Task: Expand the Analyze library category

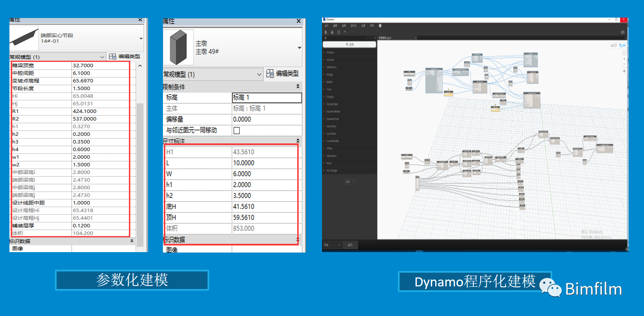Action: [x=330, y=52]
